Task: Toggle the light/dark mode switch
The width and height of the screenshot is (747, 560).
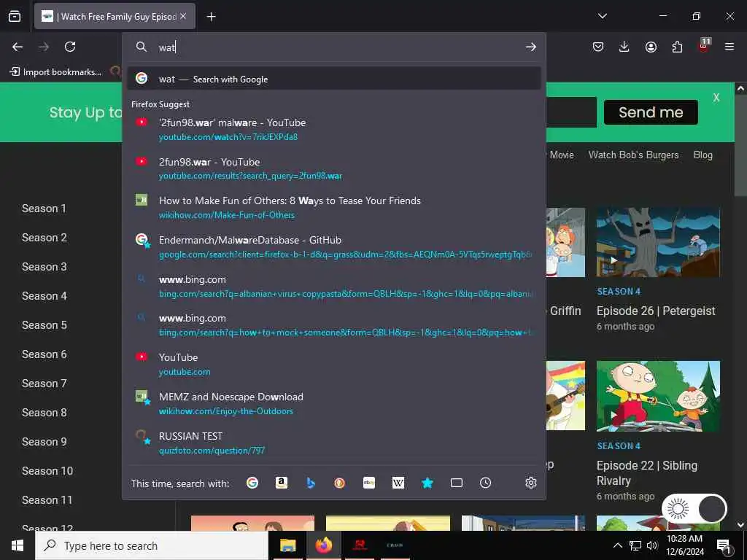Action: pos(694,509)
